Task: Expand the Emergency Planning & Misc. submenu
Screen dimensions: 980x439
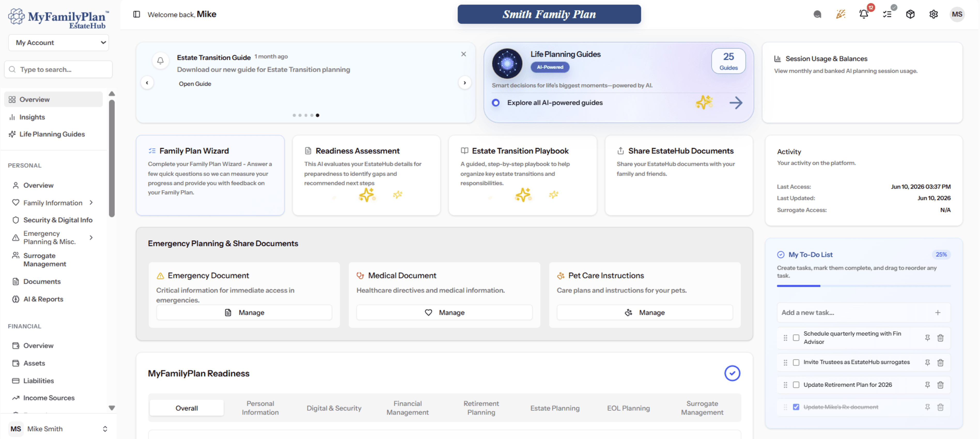Action: click(91, 238)
